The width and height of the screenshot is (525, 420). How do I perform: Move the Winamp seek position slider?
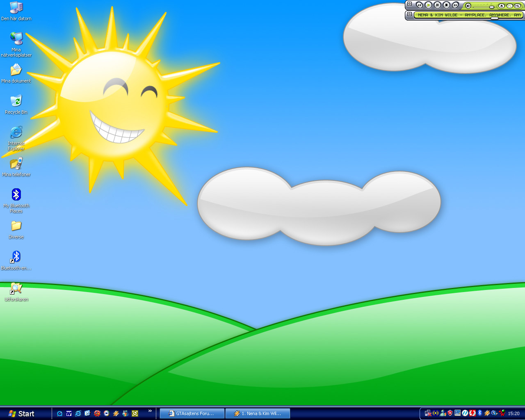coord(495,18)
